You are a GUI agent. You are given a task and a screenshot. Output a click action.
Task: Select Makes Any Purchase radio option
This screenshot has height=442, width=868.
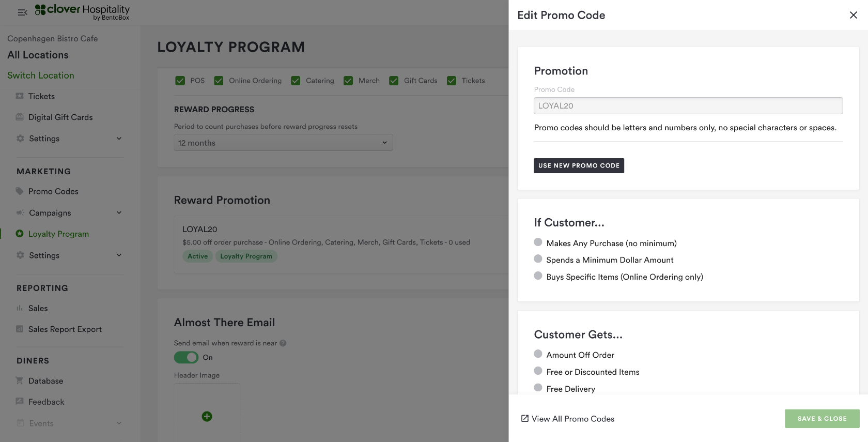click(538, 242)
